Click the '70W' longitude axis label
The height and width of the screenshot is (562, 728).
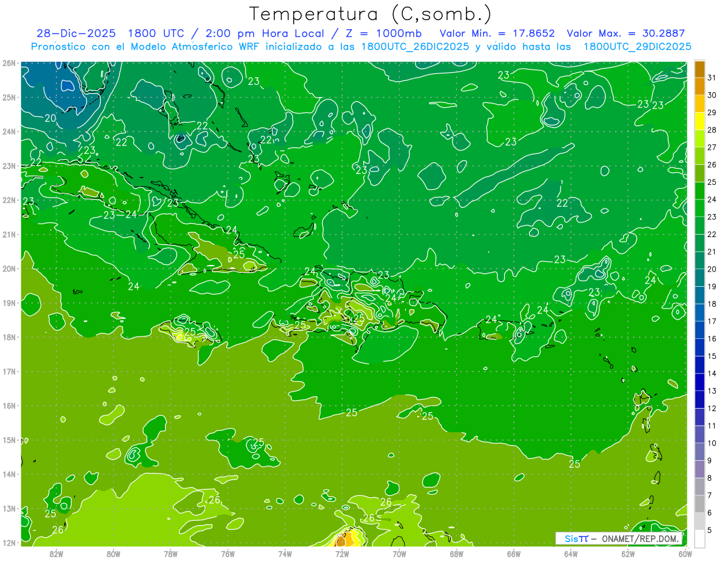coord(399,554)
